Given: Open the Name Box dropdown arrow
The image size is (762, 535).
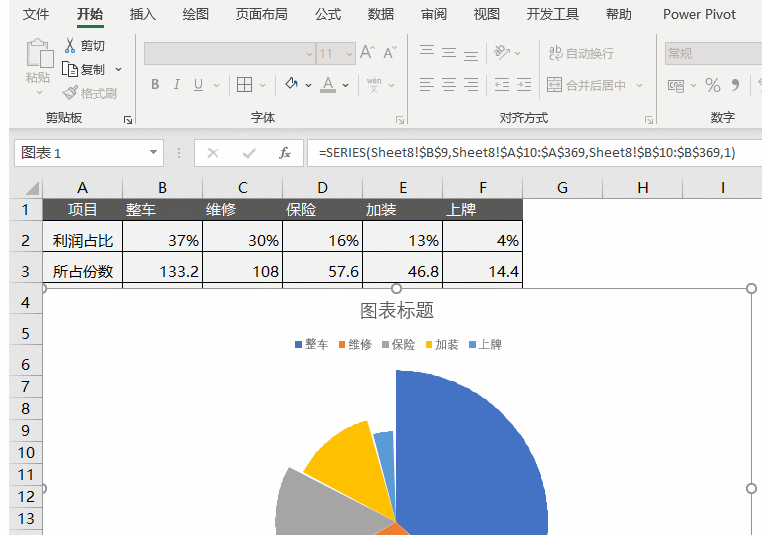Looking at the screenshot, I should pos(153,153).
